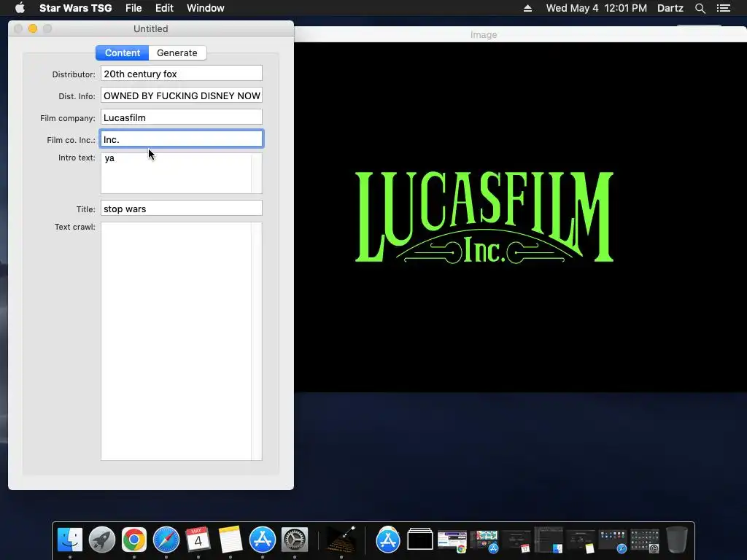Open the Apple menu
The height and width of the screenshot is (560, 747).
coord(20,8)
